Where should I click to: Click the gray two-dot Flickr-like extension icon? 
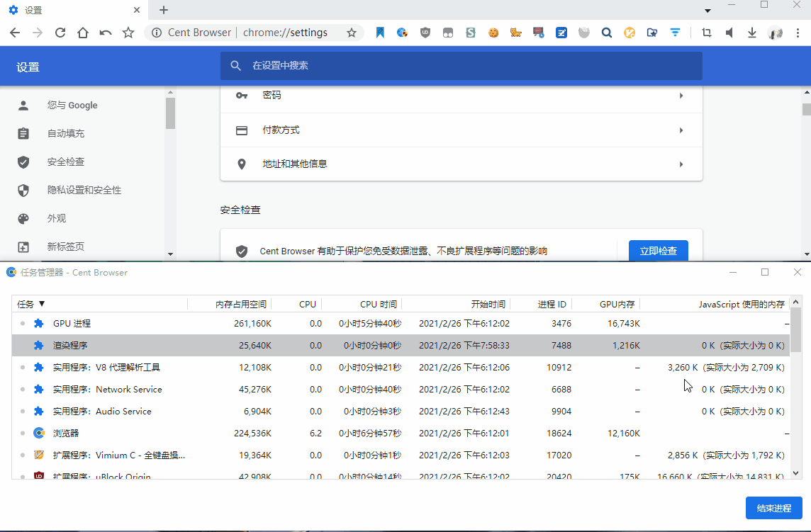coord(448,33)
